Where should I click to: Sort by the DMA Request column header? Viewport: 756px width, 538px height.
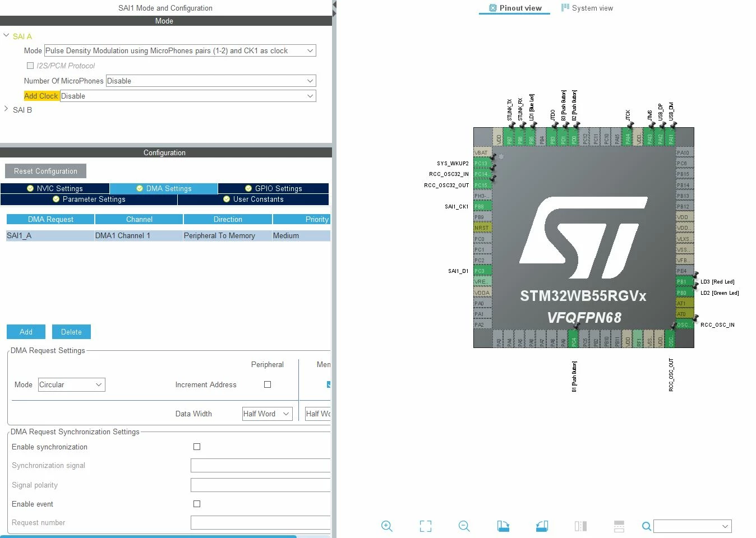tap(50, 219)
